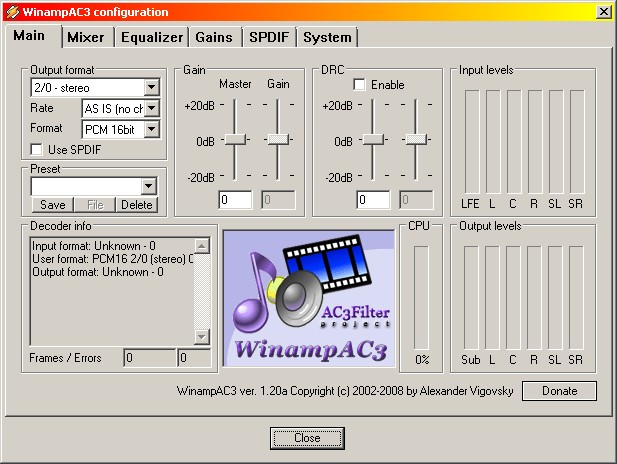Click the copyright text by Alexander Vigovsky
Image resolution: width=617 pixels, height=464 pixels.
point(345,391)
